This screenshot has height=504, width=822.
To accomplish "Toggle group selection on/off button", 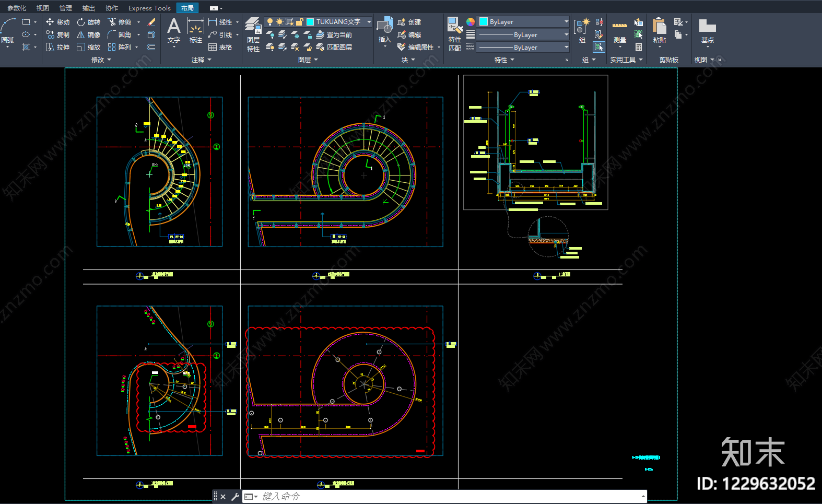I will pos(599,47).
